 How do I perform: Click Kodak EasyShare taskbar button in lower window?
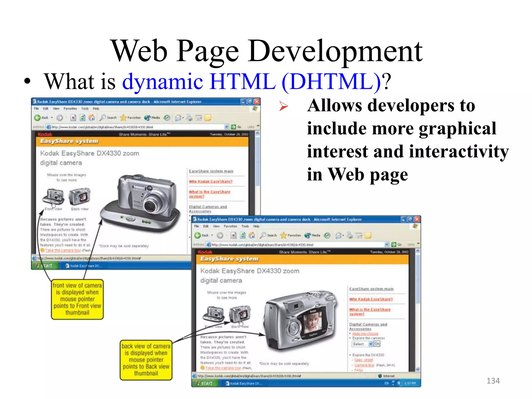coord(244,383)
